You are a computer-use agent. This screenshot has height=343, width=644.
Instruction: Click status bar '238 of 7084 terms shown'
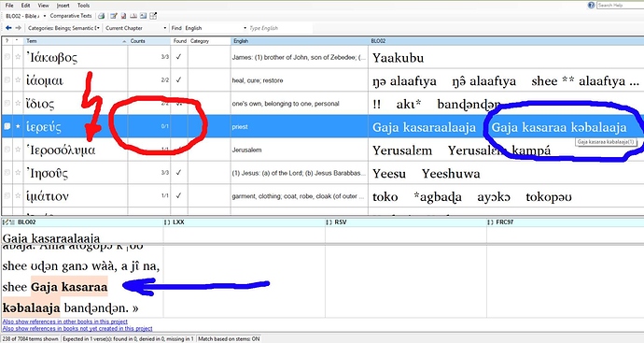31,339
